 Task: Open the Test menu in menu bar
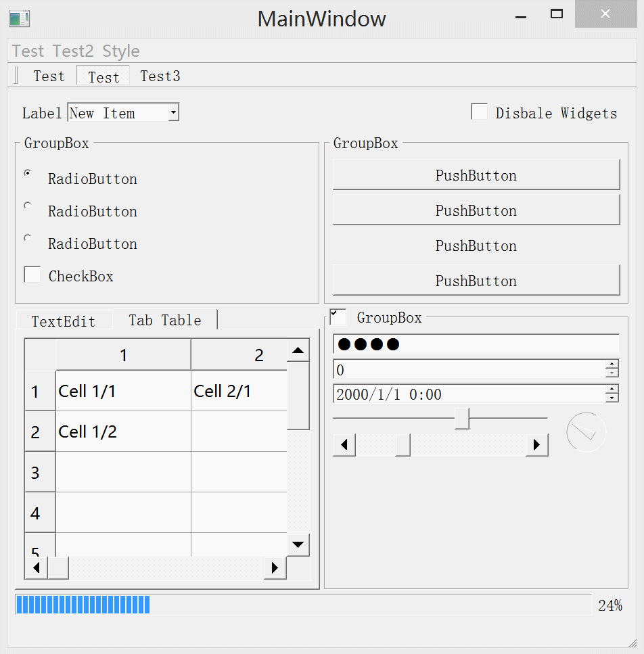click(28, 51)
